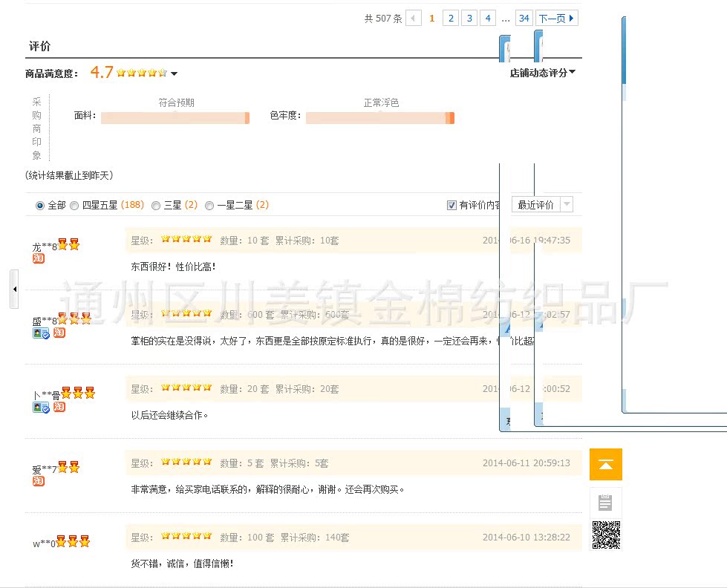Click the stars beside the 4.7 score
This screenshot has width=727, height=588.
pos(142,73)
